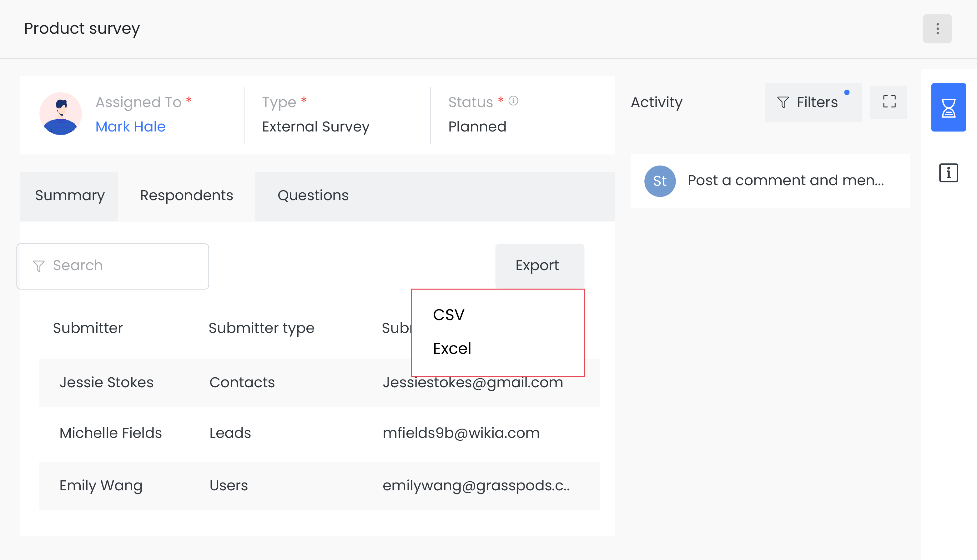The image size is (977, 560).
Task: Click the funnel icon in search box
Action: click(x=39, y=266)
